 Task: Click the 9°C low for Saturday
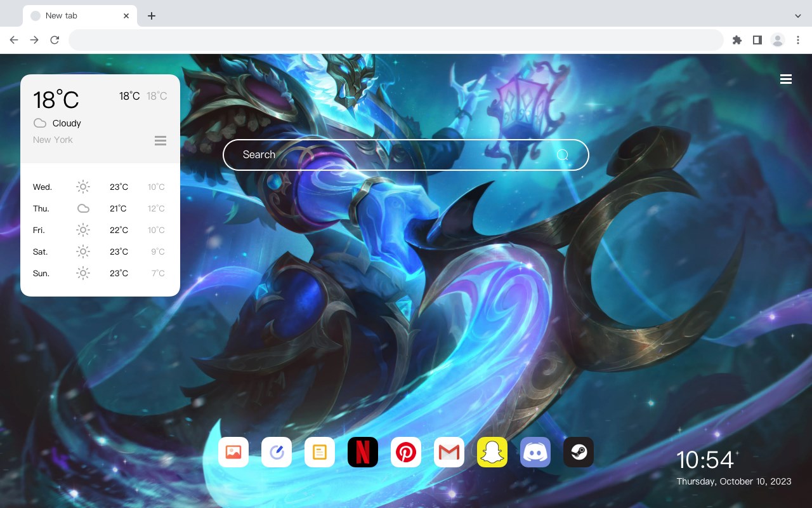tap(158, 251)
